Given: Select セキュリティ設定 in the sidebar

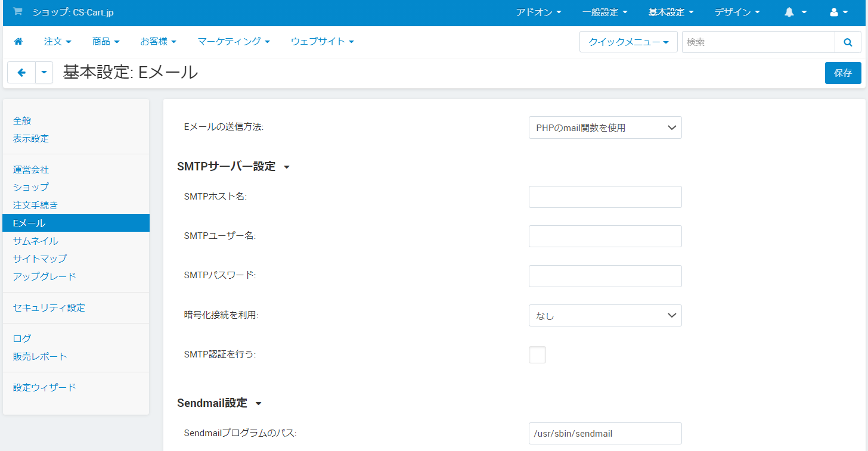Looking at the screenshot, I should point(49,307).
